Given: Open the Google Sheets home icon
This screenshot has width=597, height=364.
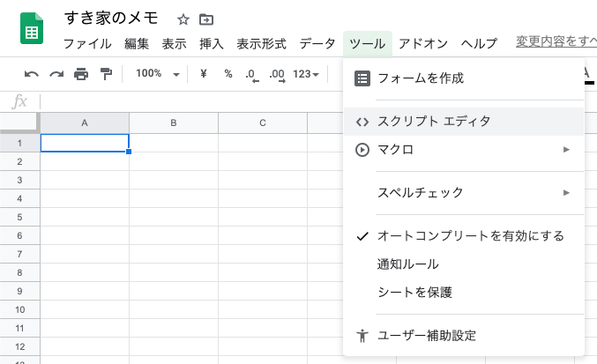Looking at the screenshot, I should pos(32,28).
